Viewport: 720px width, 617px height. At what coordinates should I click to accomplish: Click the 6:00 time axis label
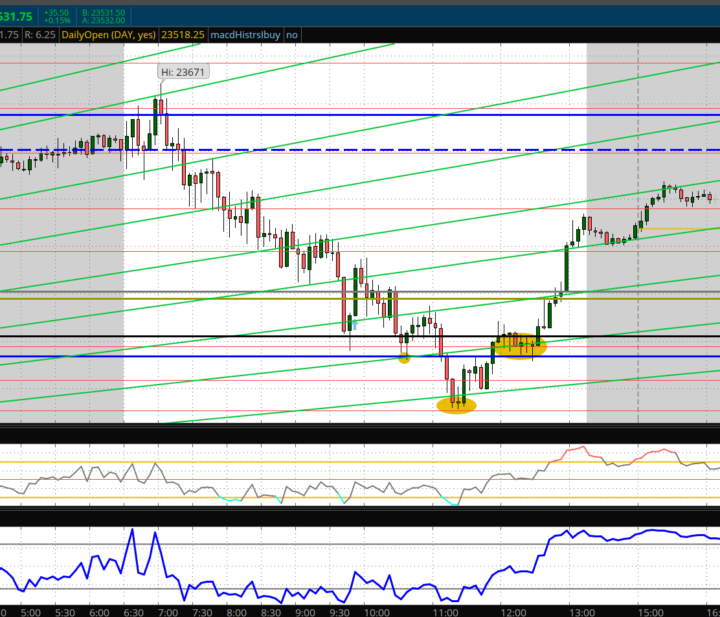[99, 612]
